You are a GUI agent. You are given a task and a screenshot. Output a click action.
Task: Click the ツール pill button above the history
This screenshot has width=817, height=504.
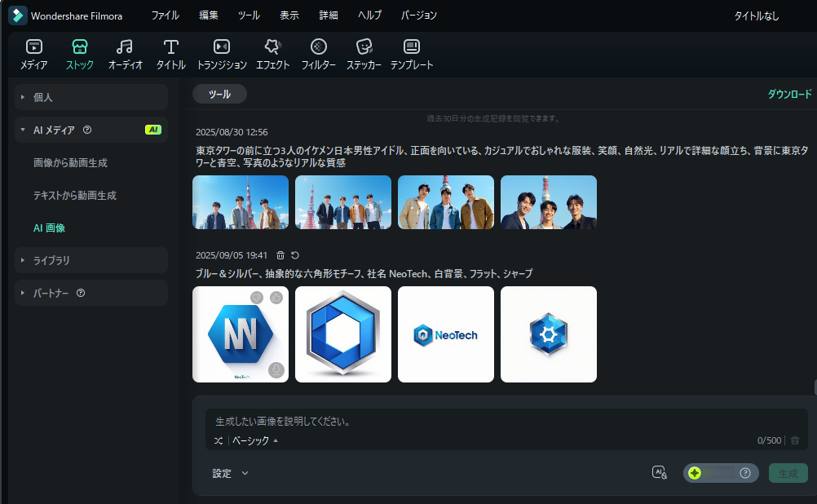tap(219, 94)
